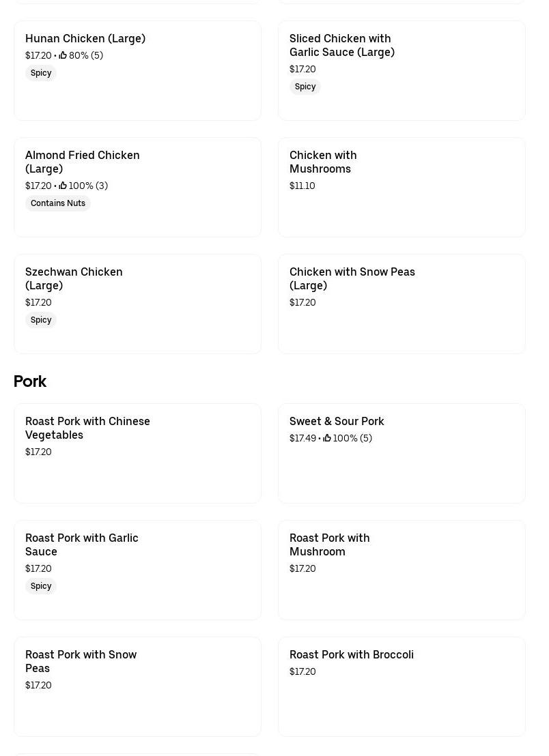Click the Spicy tag under Hunan Chicken
Image resolution: width=549 pixels, height=756 pixels.
pyautogui.click(x=41, y=73)
